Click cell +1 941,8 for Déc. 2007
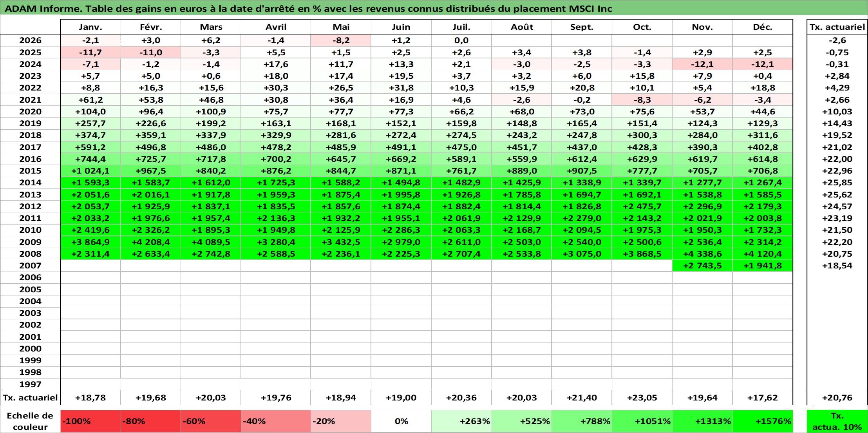 [763, 266]
